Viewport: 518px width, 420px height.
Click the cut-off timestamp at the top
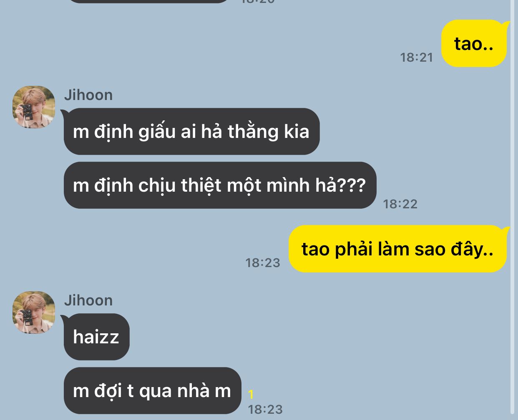pos(258,2)
